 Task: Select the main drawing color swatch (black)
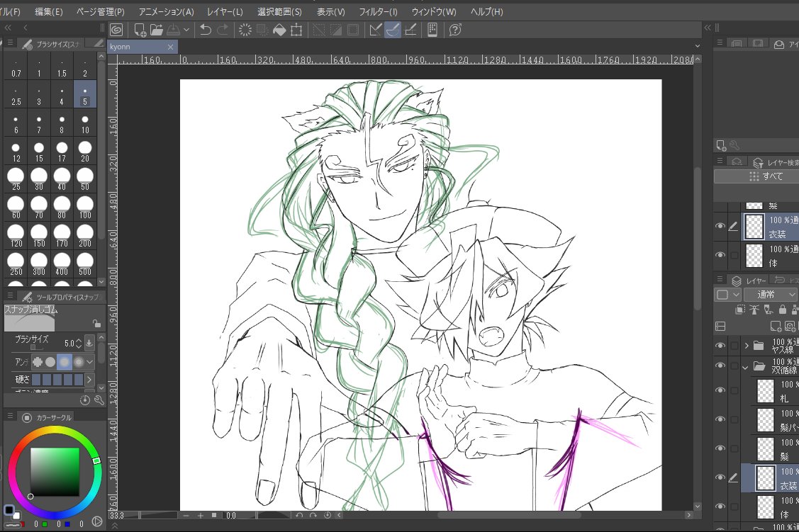[x=9, y=509]
